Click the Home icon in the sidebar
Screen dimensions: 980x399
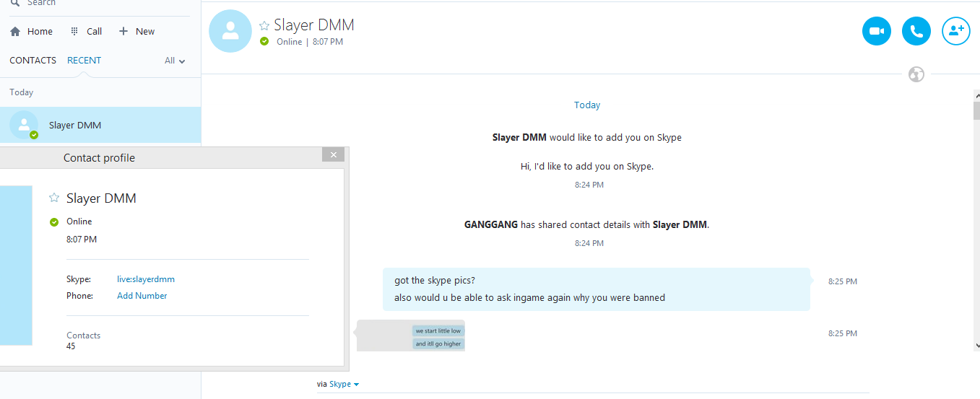coord(15,32)
